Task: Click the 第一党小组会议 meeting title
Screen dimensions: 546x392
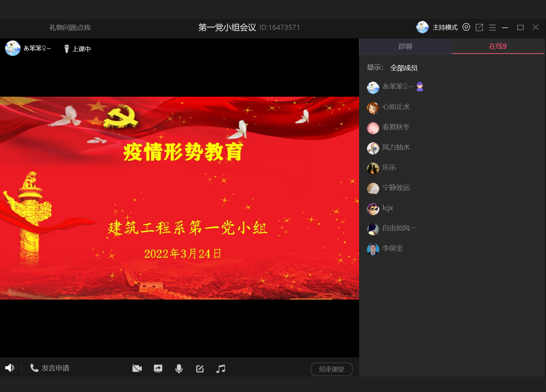Action: pyautogui.click(x=227, y=27)
